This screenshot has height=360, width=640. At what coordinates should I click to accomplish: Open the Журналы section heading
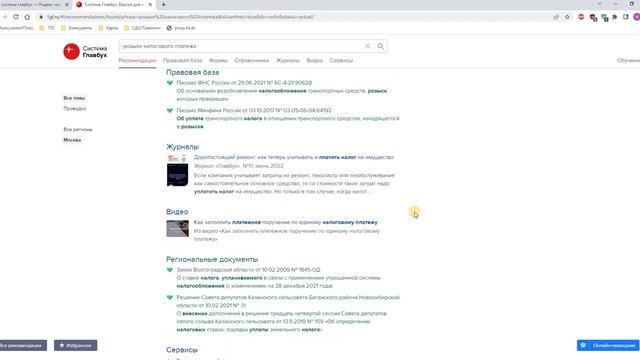click(182, 147)
